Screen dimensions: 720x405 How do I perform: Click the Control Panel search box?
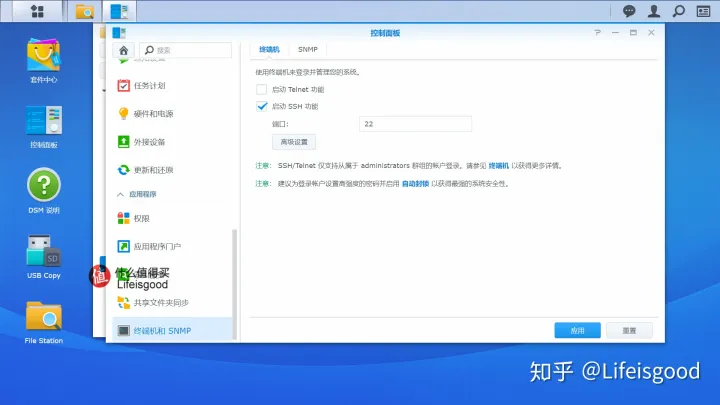(x=186, y=50)
